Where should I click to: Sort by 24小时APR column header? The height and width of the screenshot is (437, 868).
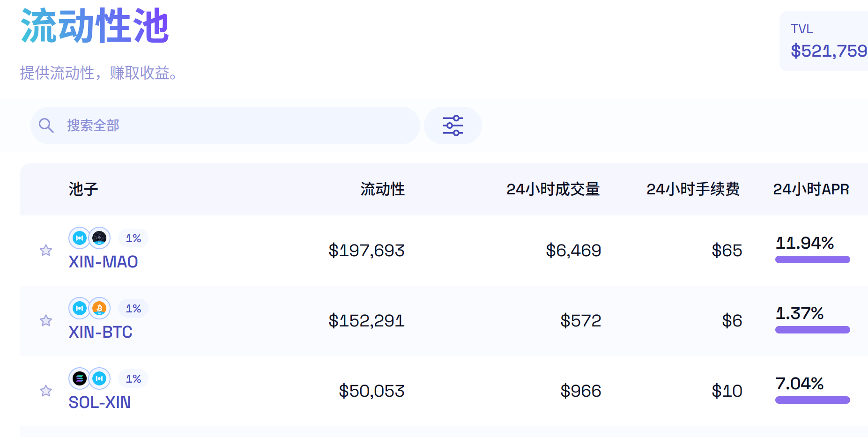pos(811,189)
